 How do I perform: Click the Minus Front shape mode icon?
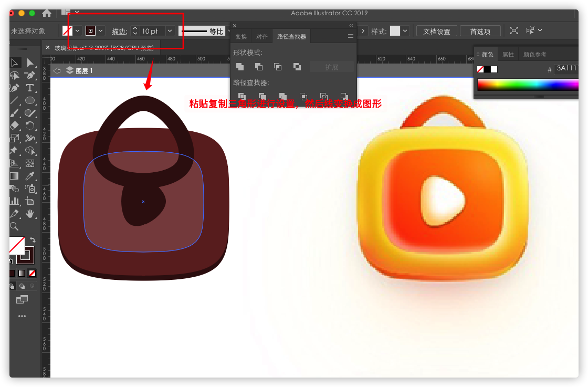[x=259, y=67]
